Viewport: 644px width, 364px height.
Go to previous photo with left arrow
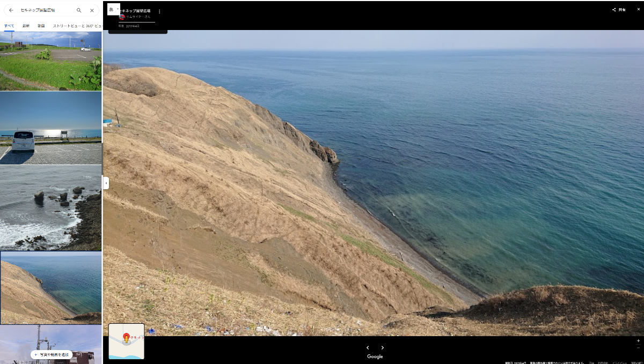click(x=368, y=348)
